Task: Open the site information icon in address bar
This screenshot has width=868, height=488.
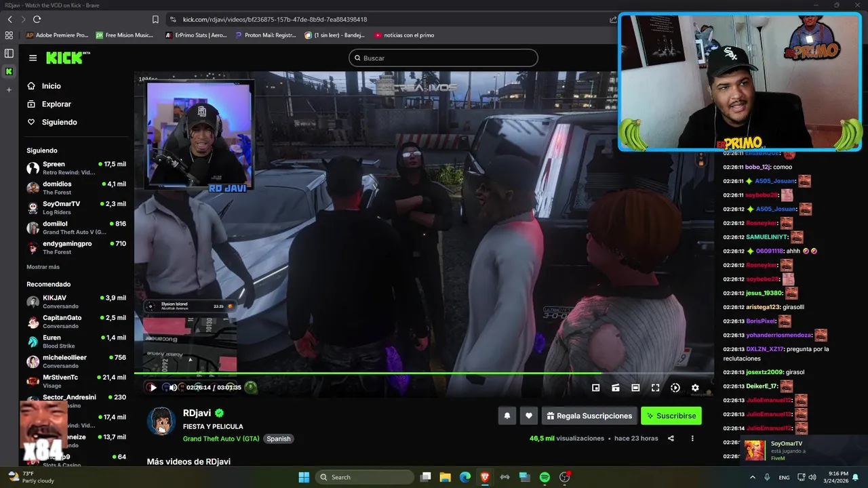Action: coord(174,20)
